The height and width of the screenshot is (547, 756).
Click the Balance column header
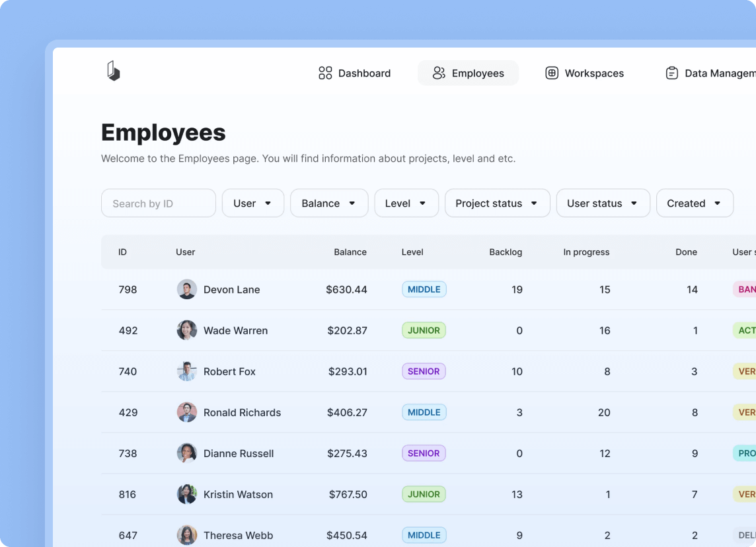pyautogui.click(x=350, y=252)
